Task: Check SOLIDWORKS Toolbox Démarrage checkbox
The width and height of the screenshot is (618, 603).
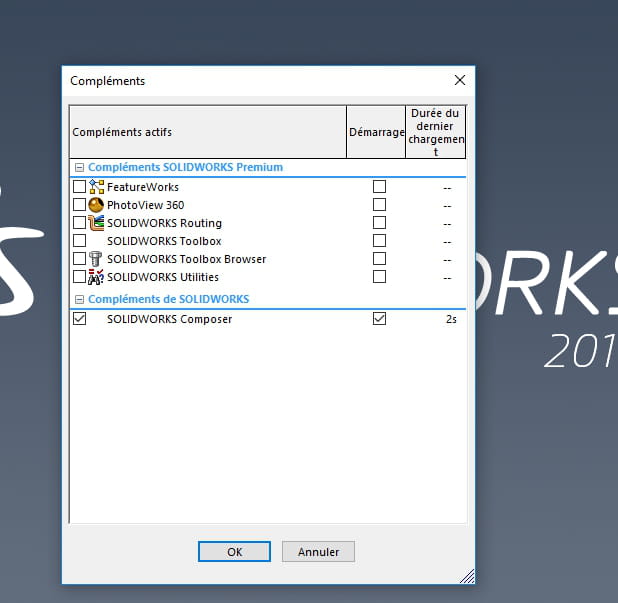Action: coord(380,240)
